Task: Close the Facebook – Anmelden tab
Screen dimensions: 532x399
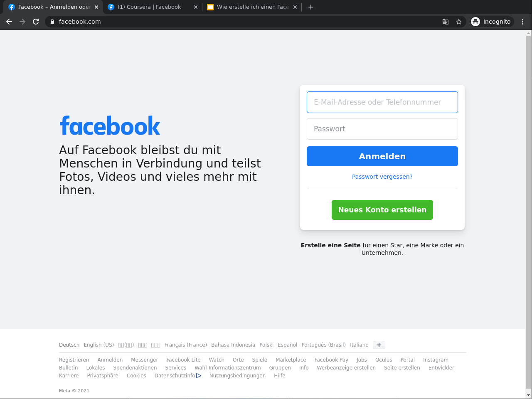Action: point(96,7)
